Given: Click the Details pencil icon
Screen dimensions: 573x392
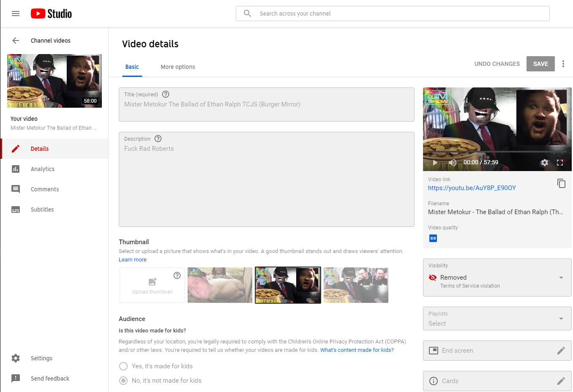Looking at the screenshot, I should point(16,149).
